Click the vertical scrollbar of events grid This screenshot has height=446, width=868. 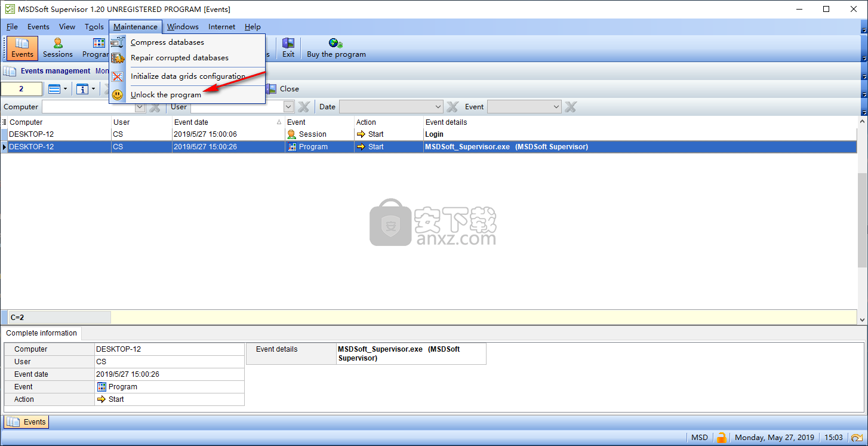pyautogui.click(x=863, y=221)
